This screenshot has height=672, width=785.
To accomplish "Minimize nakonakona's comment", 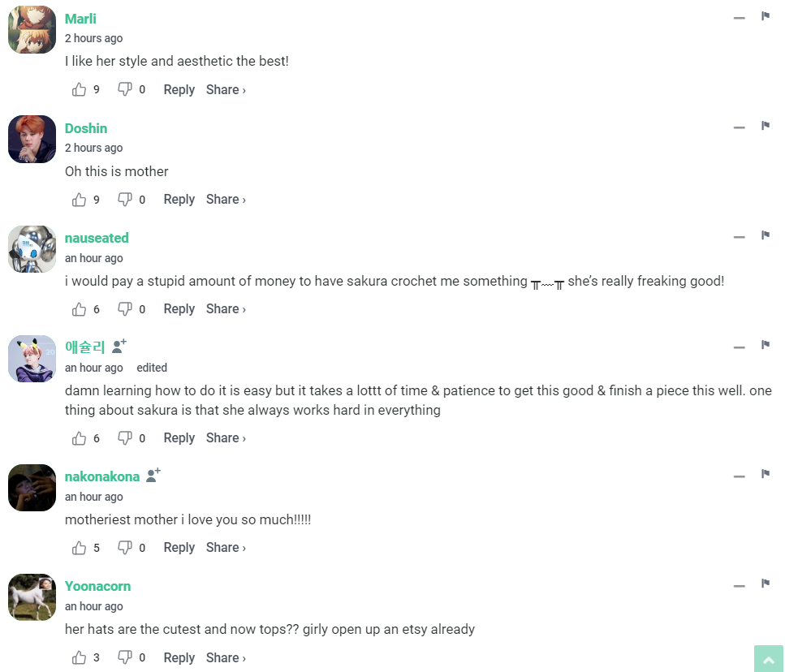I will click(739, 476).
